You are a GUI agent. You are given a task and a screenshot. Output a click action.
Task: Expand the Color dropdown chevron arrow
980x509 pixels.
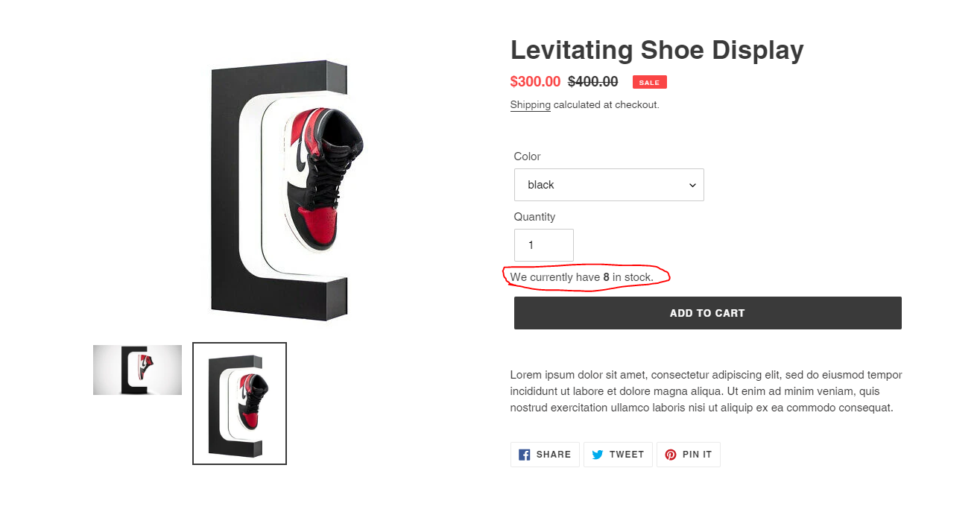[692, 185]
